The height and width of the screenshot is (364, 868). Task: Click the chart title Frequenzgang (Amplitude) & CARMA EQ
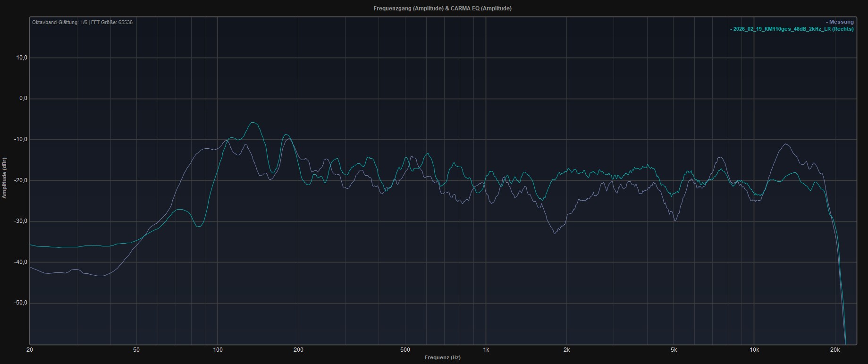442,8
